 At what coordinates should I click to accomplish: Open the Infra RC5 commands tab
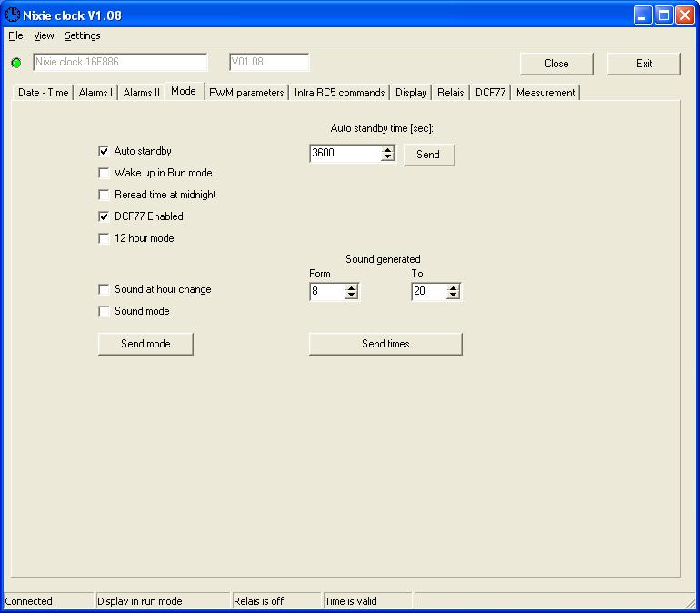[339, 93]
